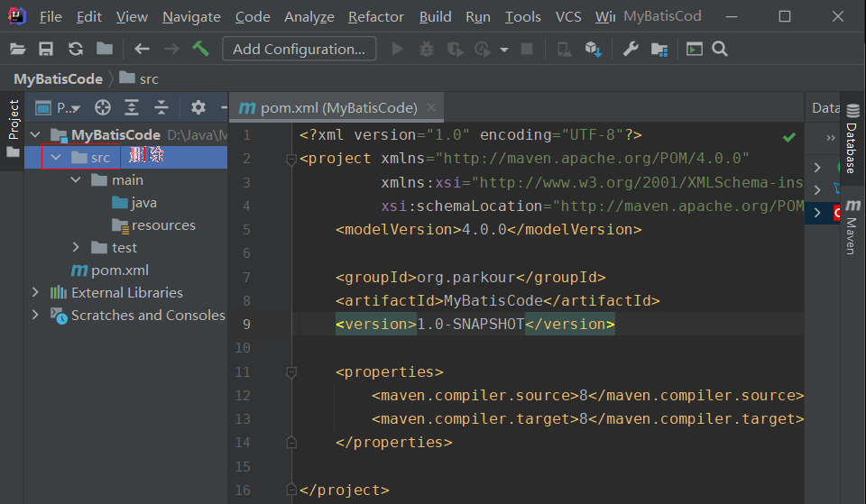Click the Synchronize refresh icon

click(x=76, y=49)
